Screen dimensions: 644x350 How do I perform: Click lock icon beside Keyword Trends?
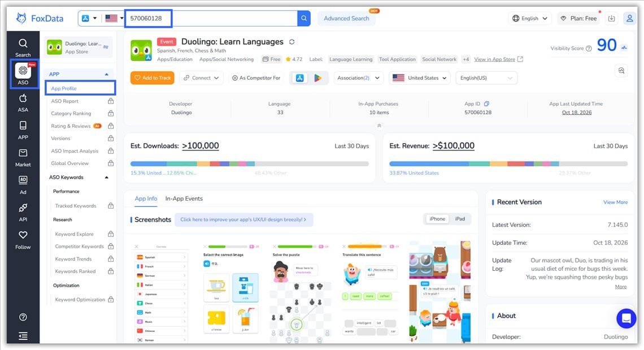[111, 259]
